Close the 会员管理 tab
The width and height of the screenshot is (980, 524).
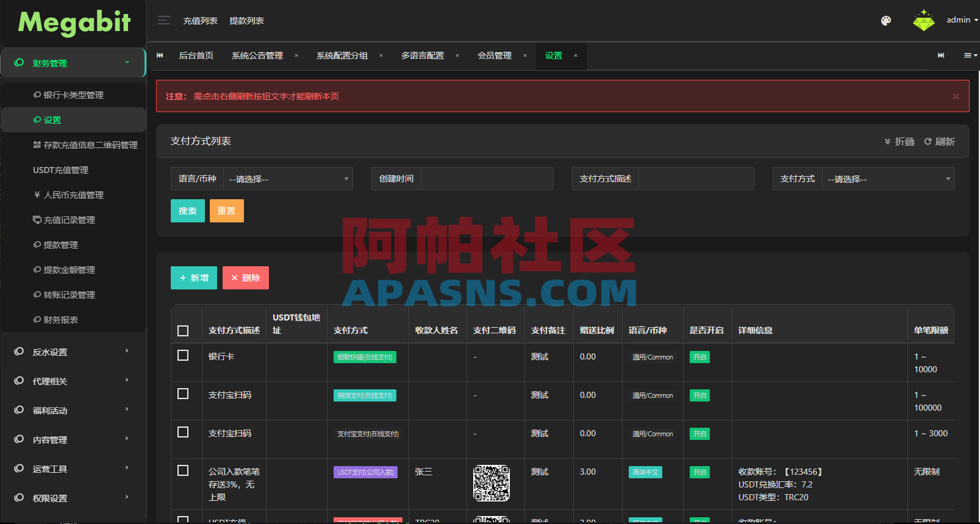(525, 55)
